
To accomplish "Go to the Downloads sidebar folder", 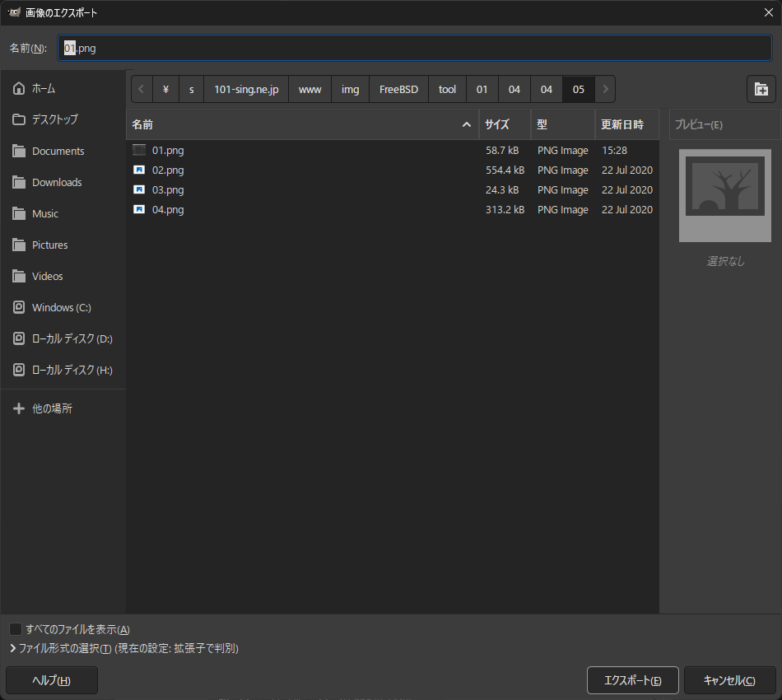I will coord(63,182).
